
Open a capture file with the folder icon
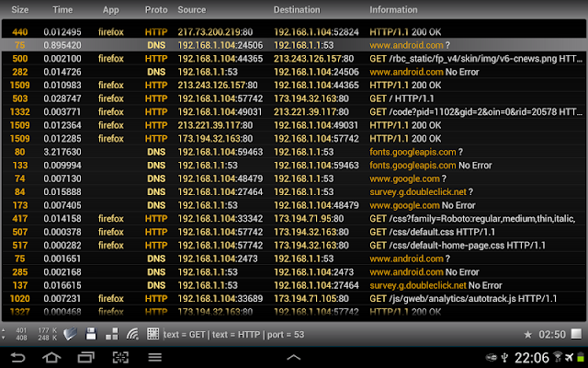tap(70, 334)
